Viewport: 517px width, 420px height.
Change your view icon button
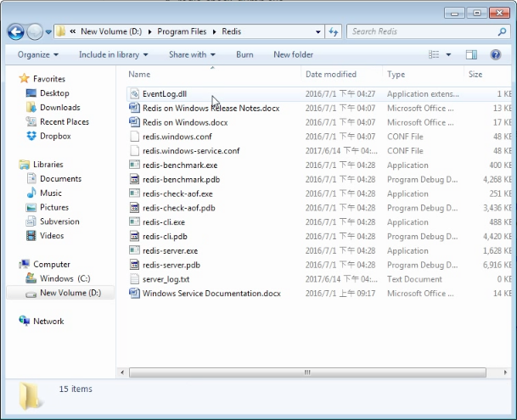click(x=434, y=54)
